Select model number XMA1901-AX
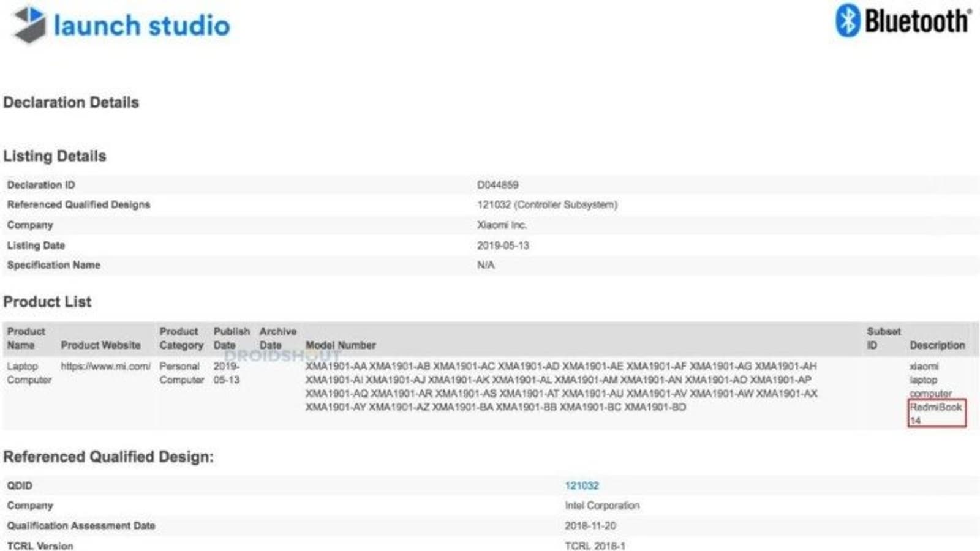The width and height of the screenshot is (980, 551). (786, 394)
